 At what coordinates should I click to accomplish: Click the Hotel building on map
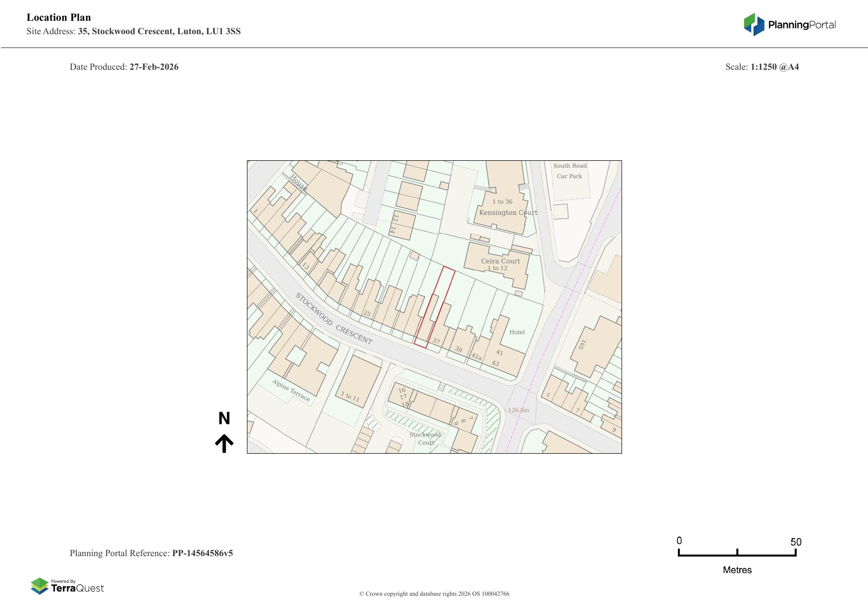coord(517,332)
